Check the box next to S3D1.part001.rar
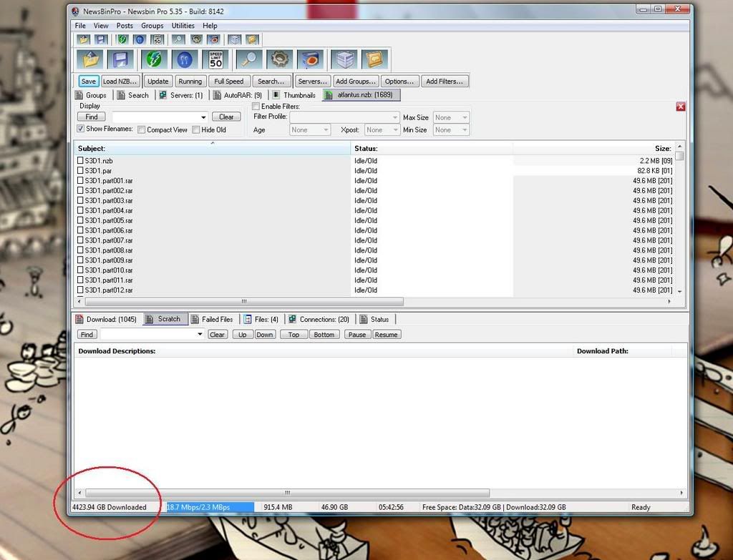The height and width of the screenshot is (560, 733). [x=80, y=180]
